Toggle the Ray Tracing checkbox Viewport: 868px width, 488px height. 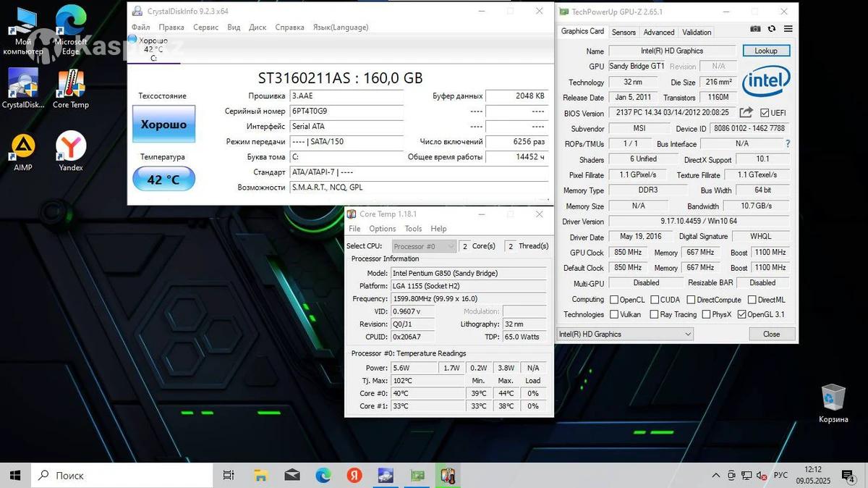655,314
